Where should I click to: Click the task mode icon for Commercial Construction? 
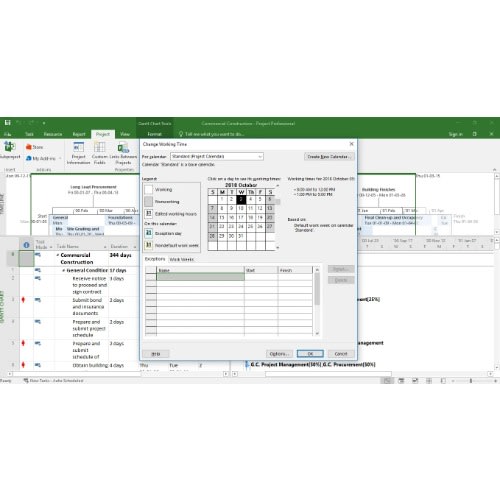pyautogui.click(x=38, y=255)
